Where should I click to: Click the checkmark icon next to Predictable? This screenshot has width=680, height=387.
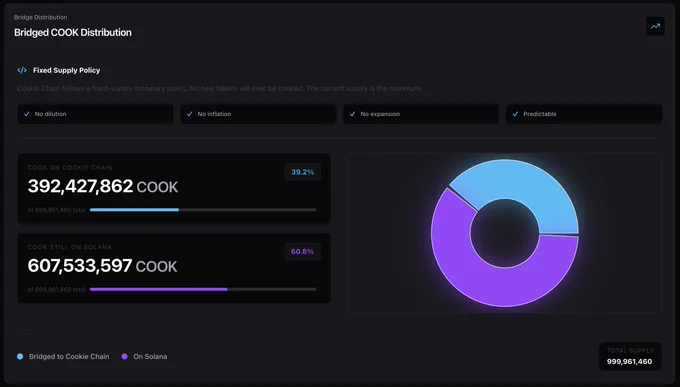click(x=515, y=114)
